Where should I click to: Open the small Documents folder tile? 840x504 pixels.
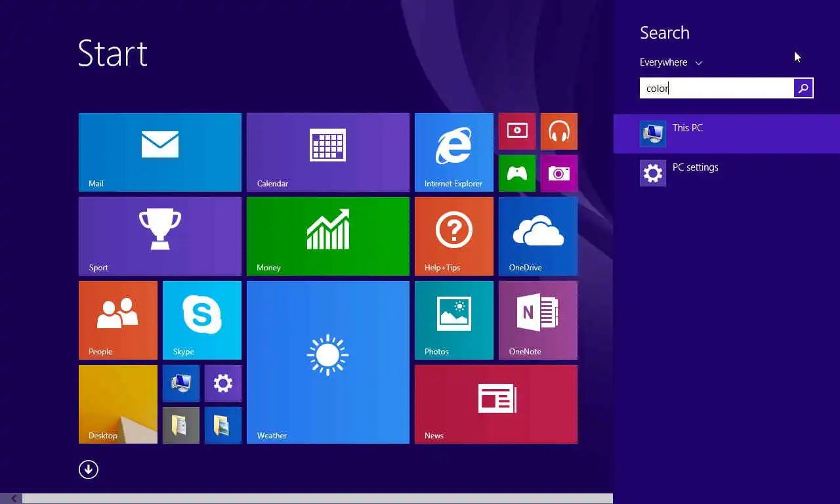point(181,425)
